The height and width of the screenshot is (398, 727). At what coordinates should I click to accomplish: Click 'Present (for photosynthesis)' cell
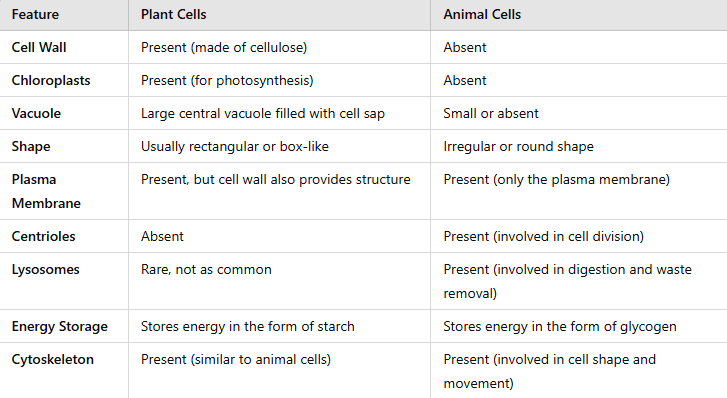(x=227, y=80)
